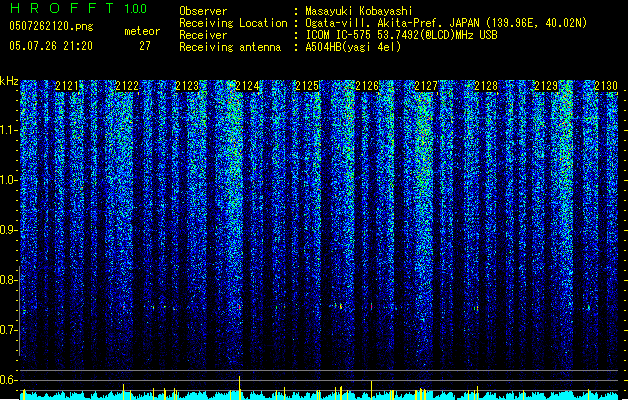This screenshot has height=400, width=629.
Task: Click the 0.7 kHz axis label
Action: 8,330
